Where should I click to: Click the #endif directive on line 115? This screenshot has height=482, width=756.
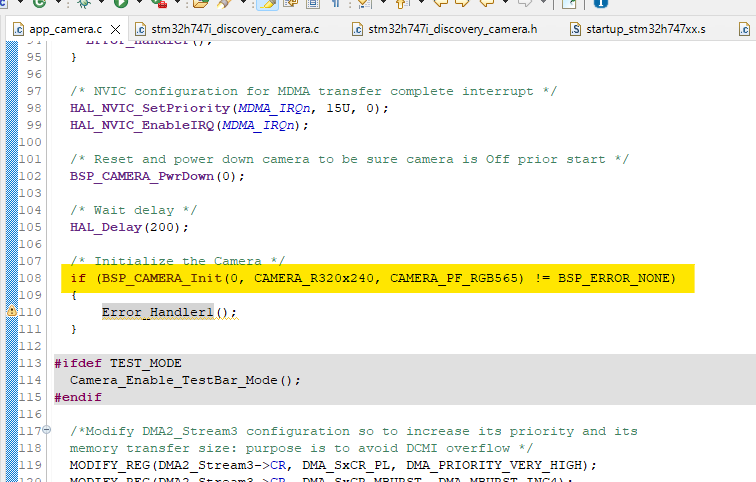(78, 397)
